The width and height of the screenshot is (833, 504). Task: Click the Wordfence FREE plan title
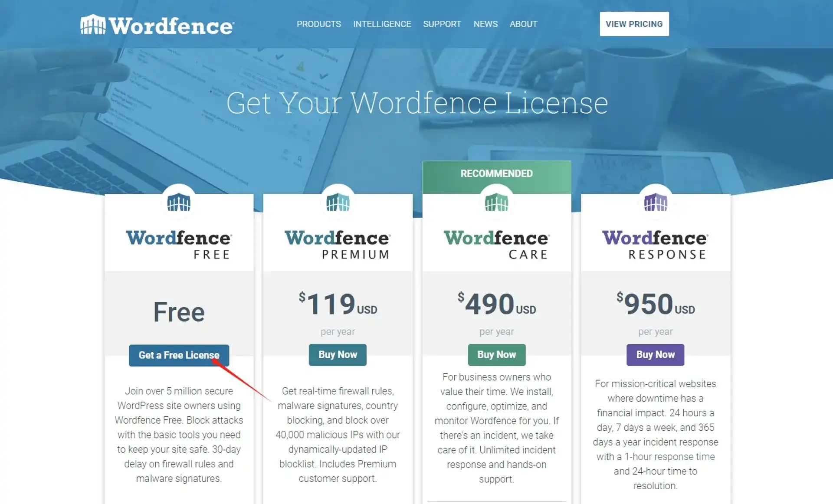[179, 245]
